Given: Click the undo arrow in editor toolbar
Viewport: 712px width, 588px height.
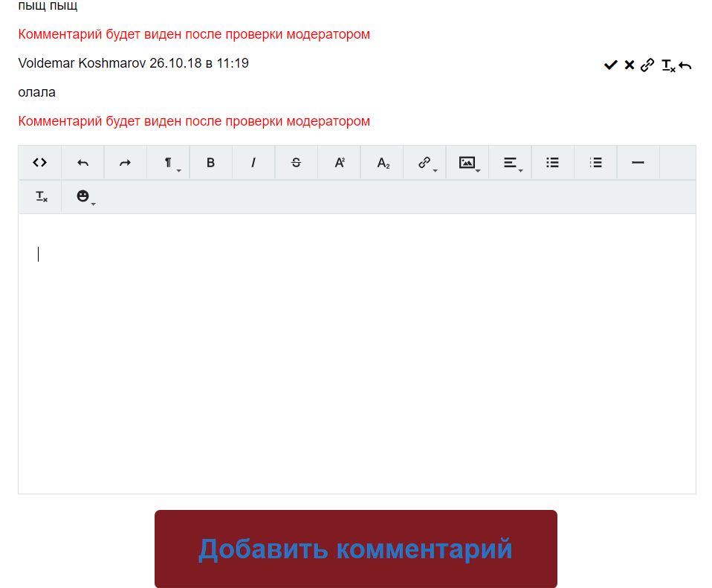Looking at the screenshot, I should pos(82,163).
